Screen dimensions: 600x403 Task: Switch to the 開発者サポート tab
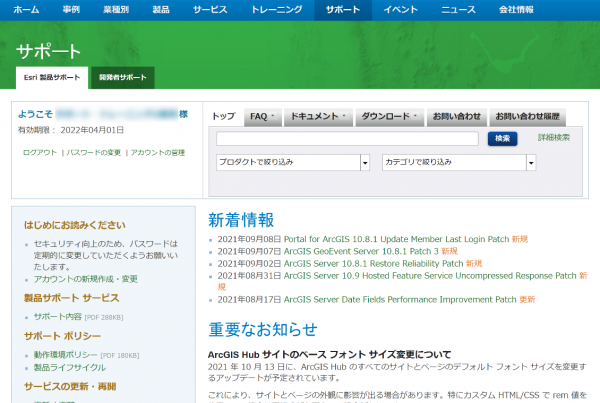coord(123,78)
